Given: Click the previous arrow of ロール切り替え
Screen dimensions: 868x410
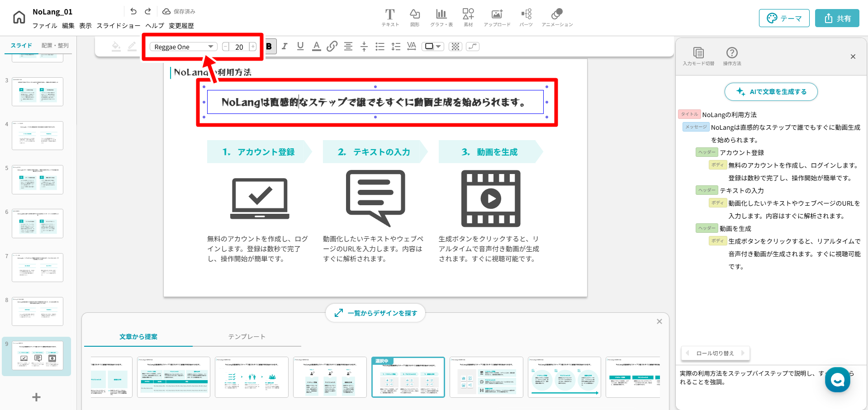Looking at the screenshot, I should click(x=688, y=353).
